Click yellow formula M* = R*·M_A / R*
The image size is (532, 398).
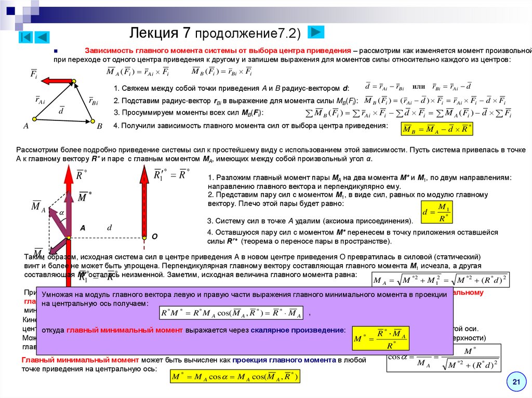[380, 338]
